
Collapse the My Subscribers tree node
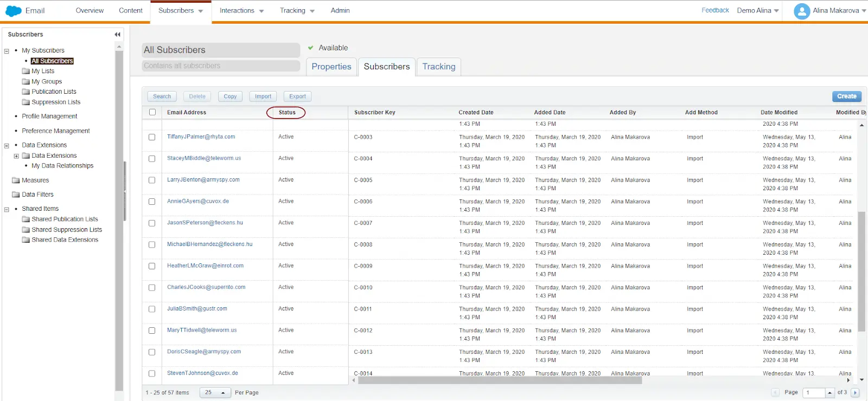coord(7,51)
